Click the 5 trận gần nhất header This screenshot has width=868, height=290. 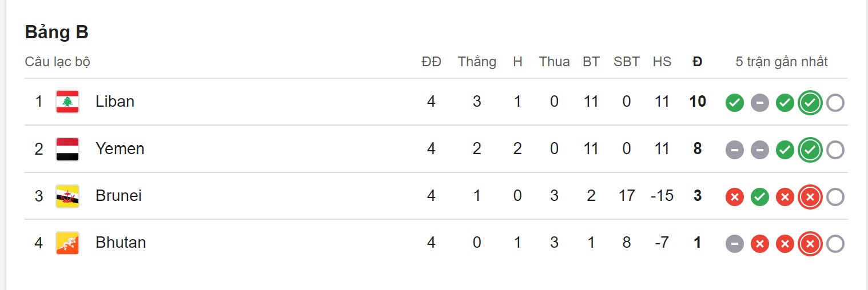coord(781,62)
